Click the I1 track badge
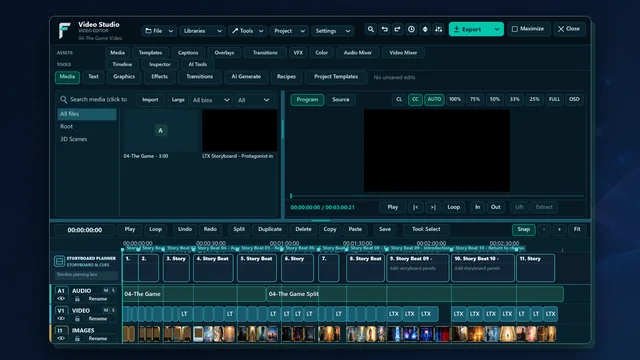This screenshot has width=640, height=360. 61,330
